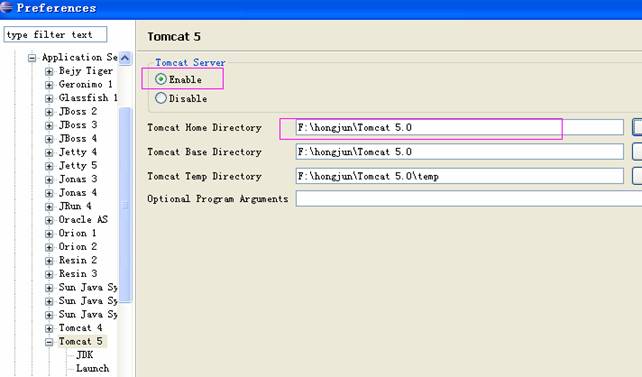Click the Tomcat Base Directory field
The image size is (642, 377).
pyautogui.click(x=459, y=151)
